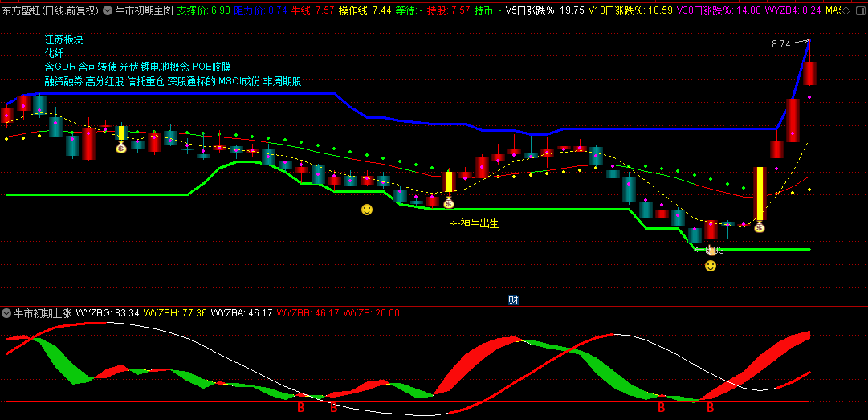
Task: Click the WYZB: 20.00 value
Action: [x=372, y=313]
